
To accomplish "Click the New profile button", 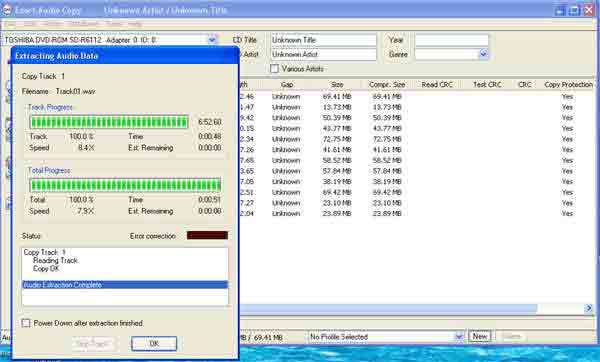I will pos(480,336).
